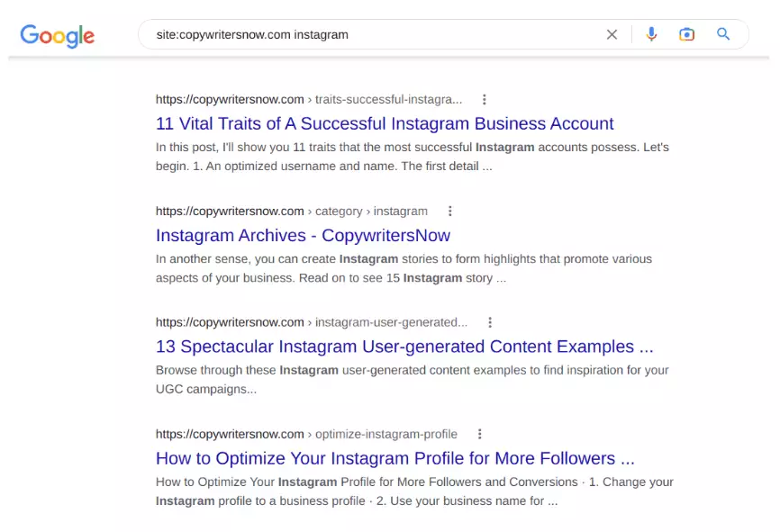Clear the search query text
This screenshot has width=780, height=532.
[612, 34]
